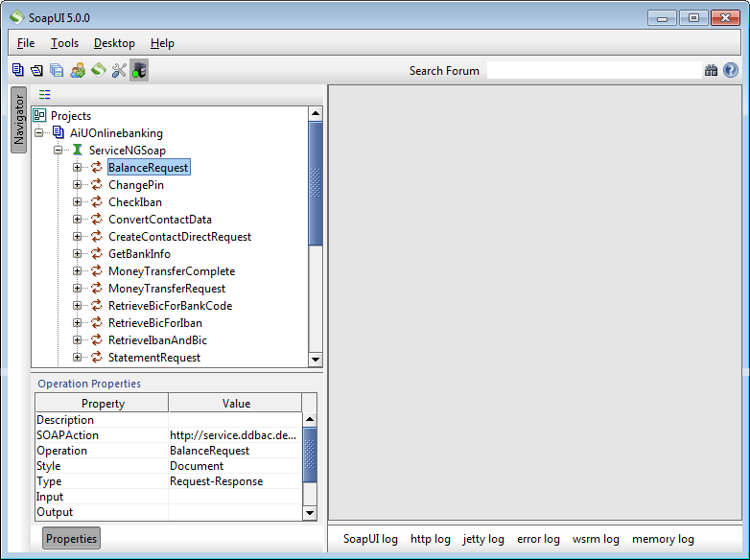Open the blue online help icon

pyautogui.click(x=731, y=70)
